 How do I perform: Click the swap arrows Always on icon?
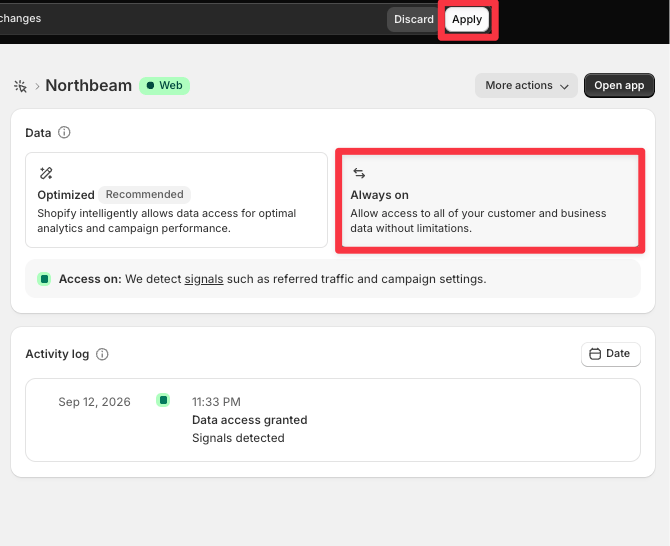coord(359,173)
